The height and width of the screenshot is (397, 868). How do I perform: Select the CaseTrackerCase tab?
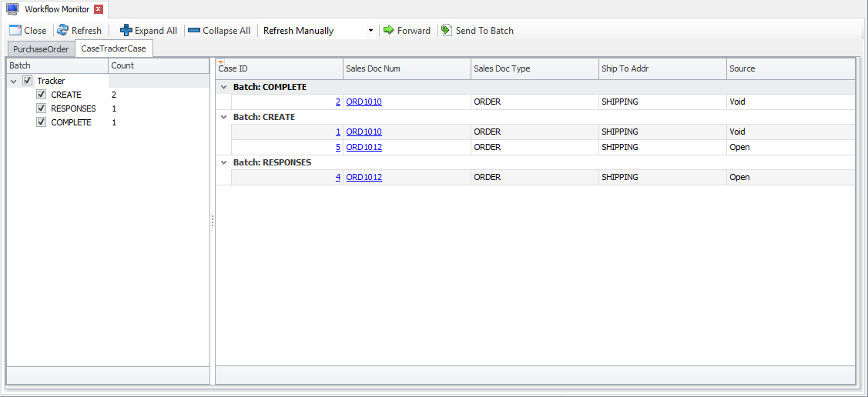pyautogui.click(x=113, y=49)
